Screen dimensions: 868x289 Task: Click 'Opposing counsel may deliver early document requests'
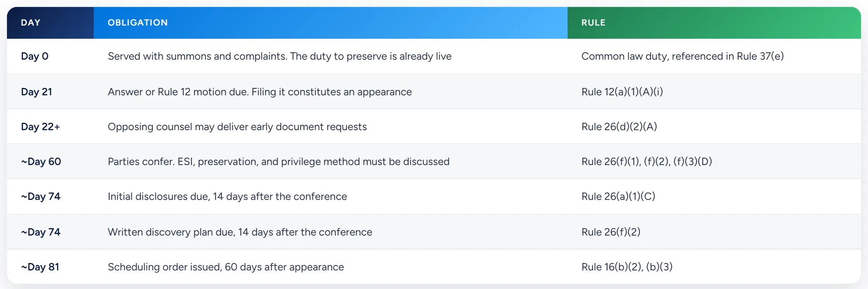[x=237, y=127]
